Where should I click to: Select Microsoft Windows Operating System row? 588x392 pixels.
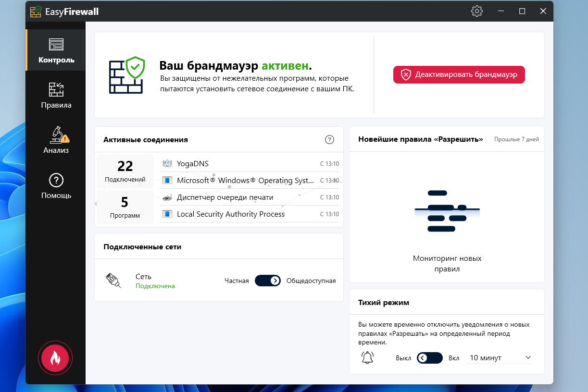[x=250, y=181]
